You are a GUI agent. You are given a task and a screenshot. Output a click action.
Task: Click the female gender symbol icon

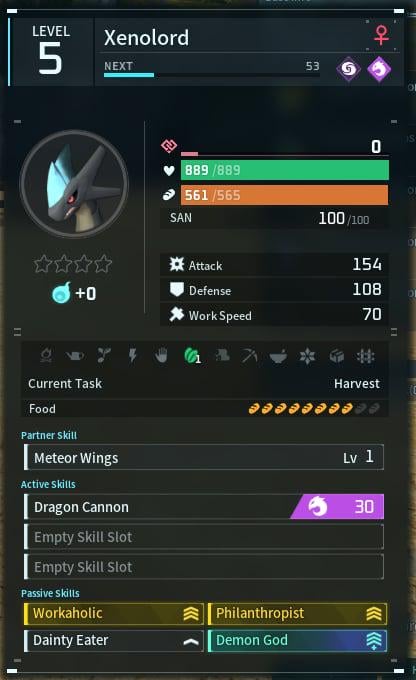coord(381,35)
